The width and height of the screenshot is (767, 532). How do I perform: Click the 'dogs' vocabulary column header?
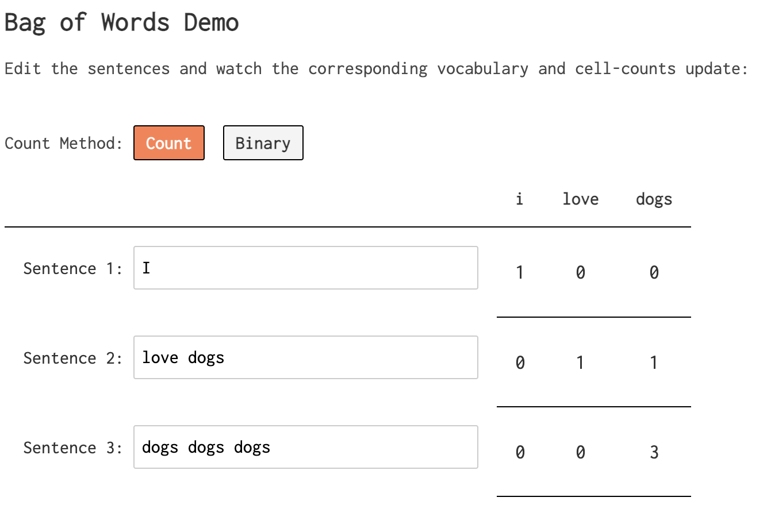(654, 200)
